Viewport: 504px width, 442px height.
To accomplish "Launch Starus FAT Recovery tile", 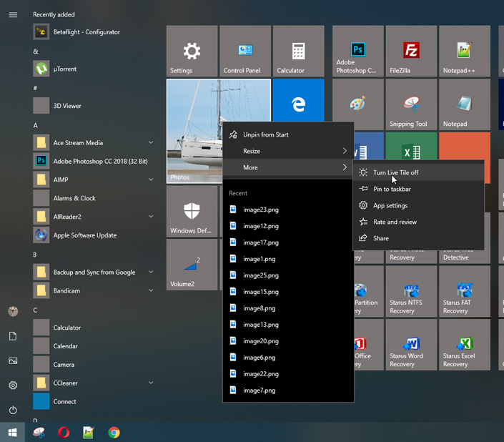I will (x=465, y=291).
